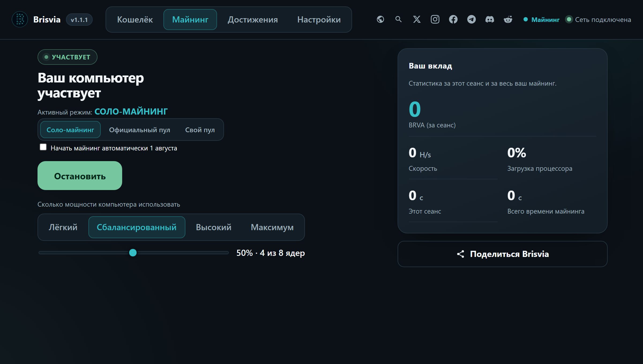Choose the Высокий power preset
The width and height of the screenshot is (643, 364).
(x=214, y=227)
